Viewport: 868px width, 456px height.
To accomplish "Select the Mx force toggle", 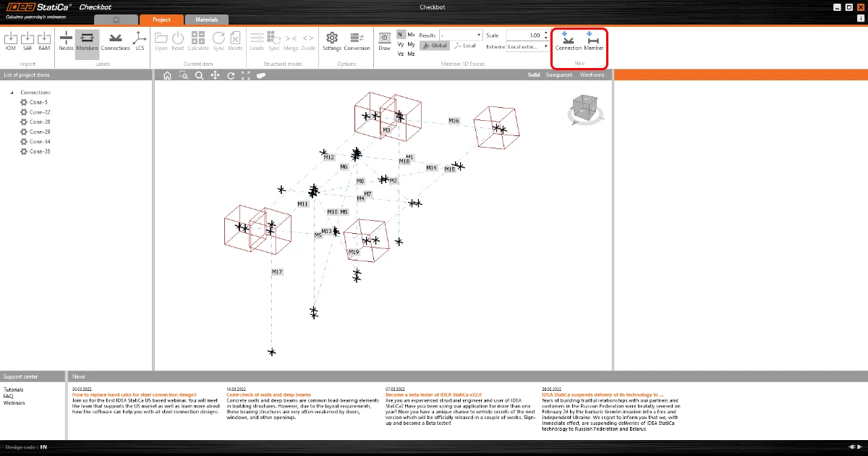I will [411, 35].
